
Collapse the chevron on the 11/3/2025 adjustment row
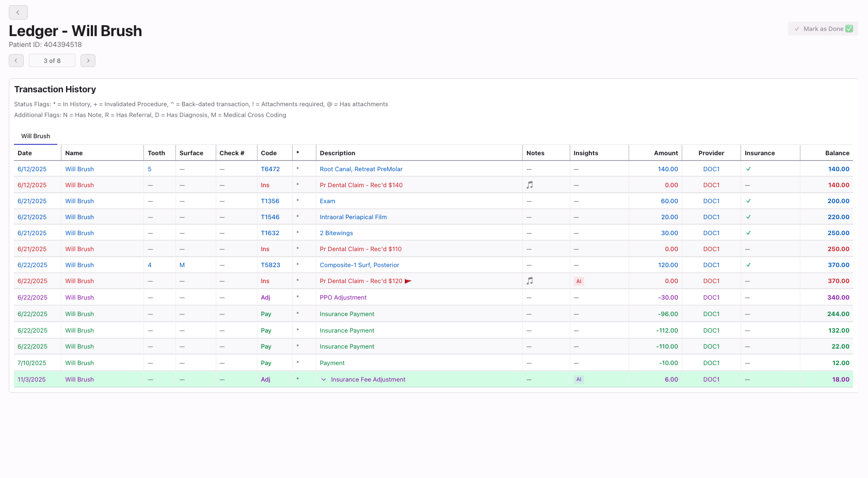[x=324, y=379]
